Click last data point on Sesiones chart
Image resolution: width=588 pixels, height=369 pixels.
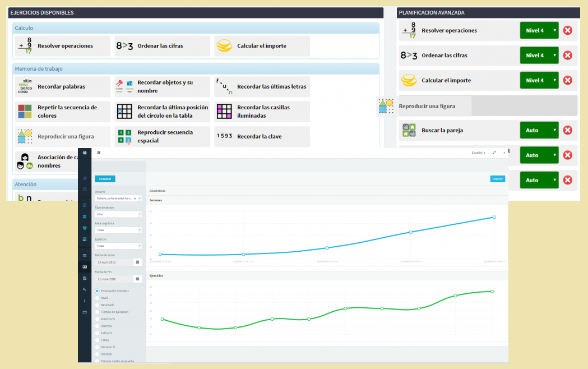click(x=494, y=217)
